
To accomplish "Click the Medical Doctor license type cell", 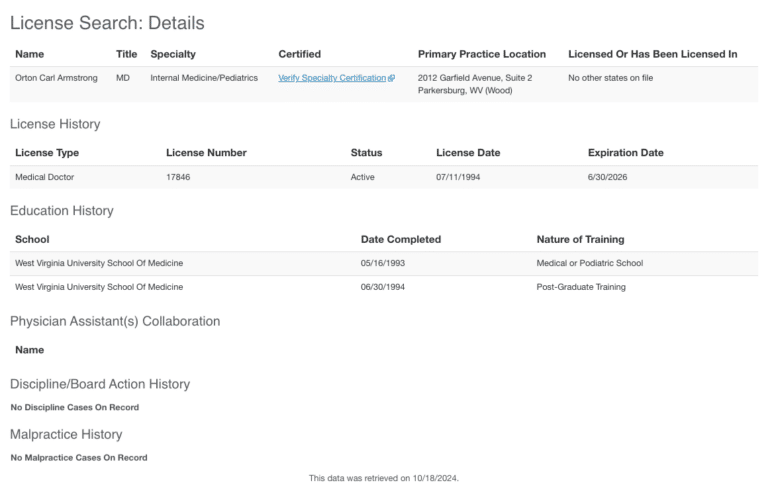I will pos(45,177).
